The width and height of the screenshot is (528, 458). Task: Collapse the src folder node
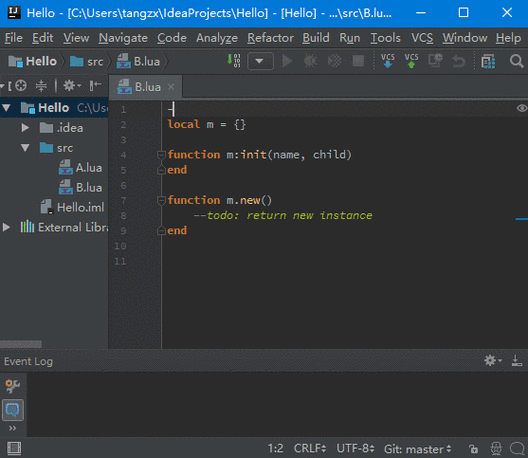coord(25,148)
